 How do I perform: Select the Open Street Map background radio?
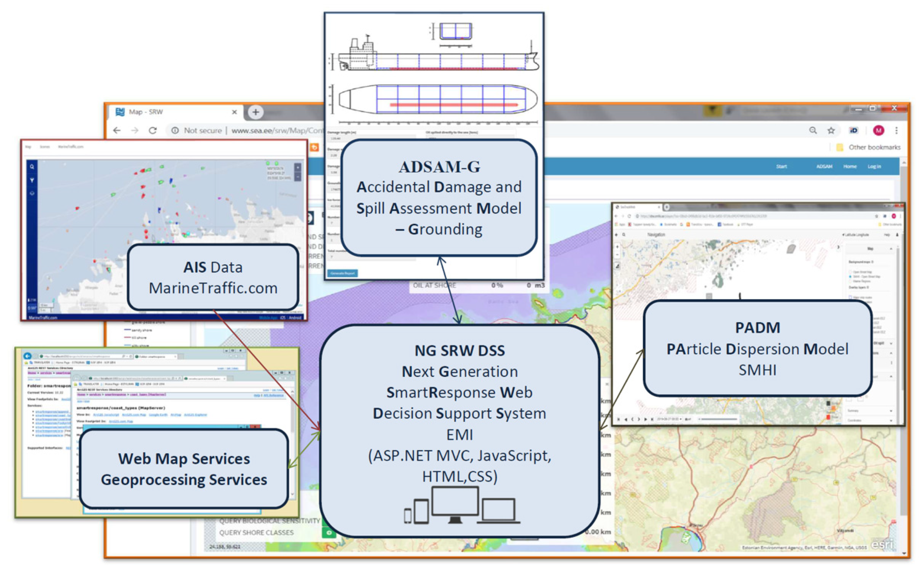point(851,272)
